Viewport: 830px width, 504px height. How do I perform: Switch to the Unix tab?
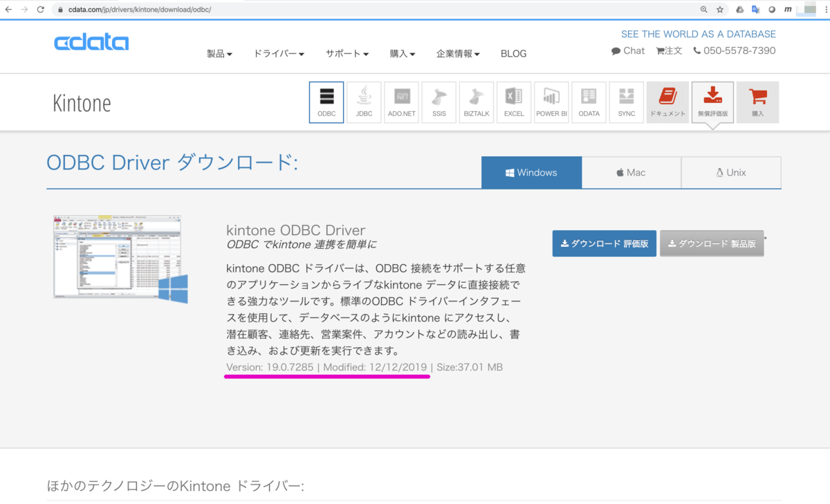(x=731, y=172)
